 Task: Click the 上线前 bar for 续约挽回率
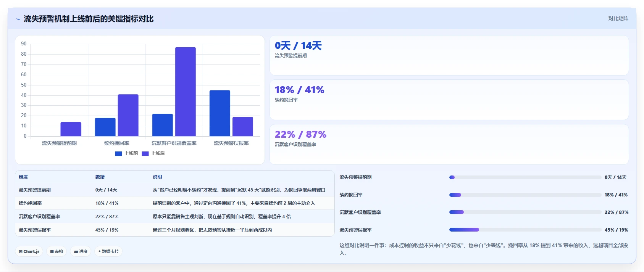coord(105,127)
